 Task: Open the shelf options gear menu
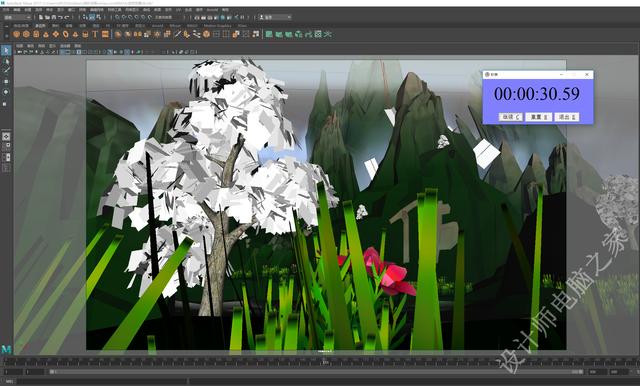pyautogui.click(x=6, y=36)
